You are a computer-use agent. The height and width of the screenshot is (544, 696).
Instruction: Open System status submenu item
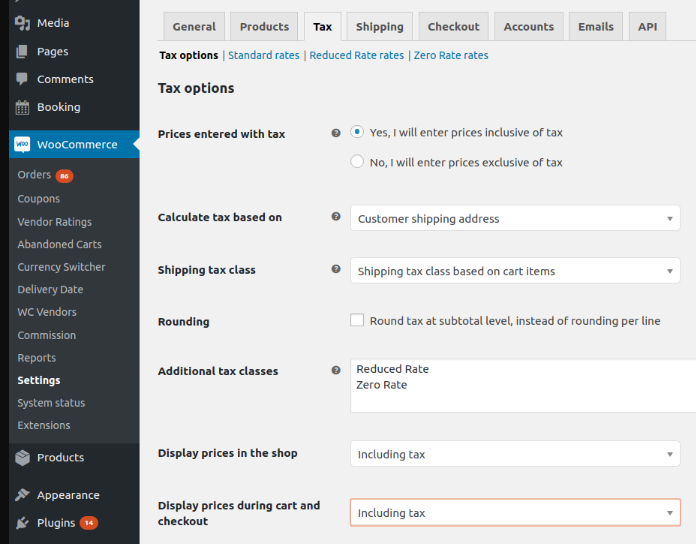tap(51, 403)
